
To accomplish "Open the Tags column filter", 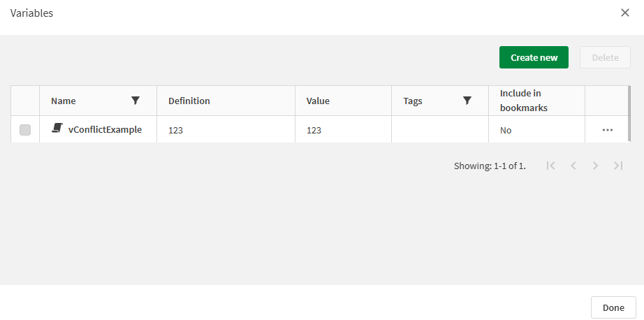I will pos(467,101).
